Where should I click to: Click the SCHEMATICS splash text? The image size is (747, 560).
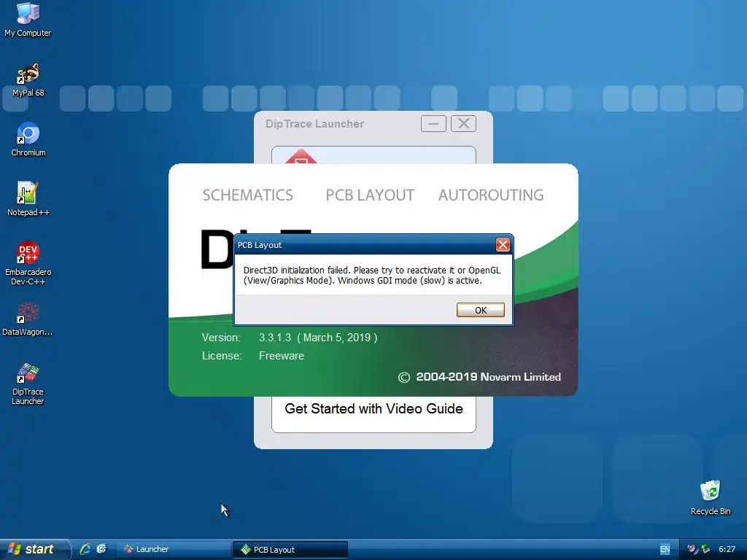248,195
